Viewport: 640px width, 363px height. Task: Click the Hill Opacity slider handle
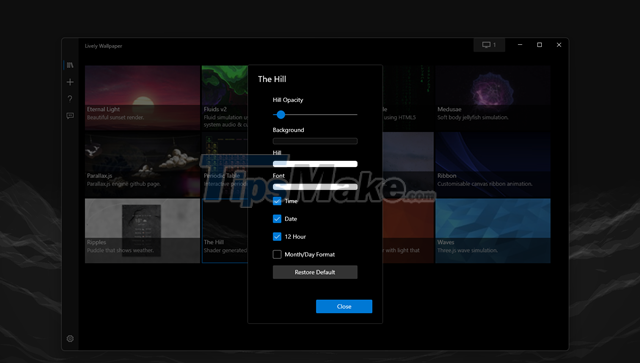[x=281, y=115]
